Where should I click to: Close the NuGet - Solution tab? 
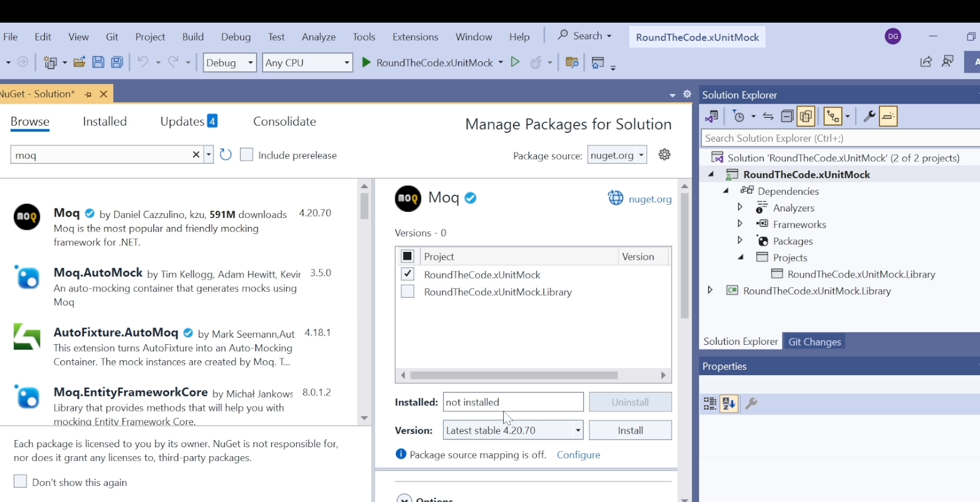click(104, 94)
